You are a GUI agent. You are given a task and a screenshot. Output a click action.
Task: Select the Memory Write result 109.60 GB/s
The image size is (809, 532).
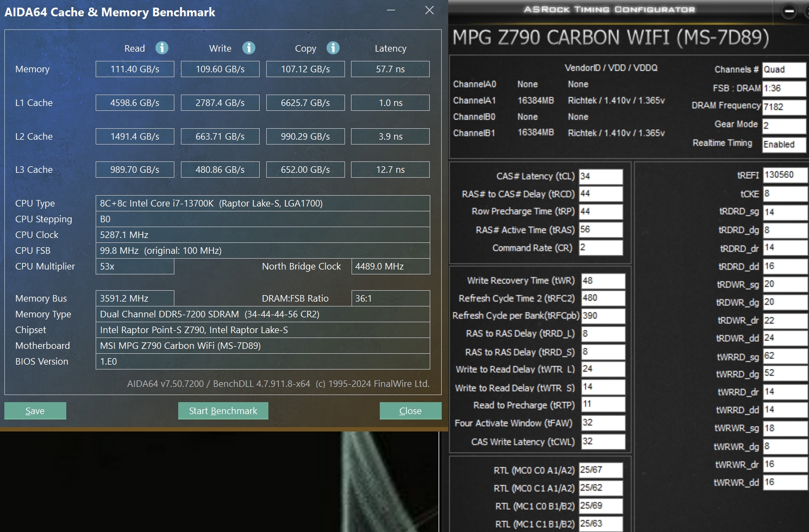pos(220,69)
